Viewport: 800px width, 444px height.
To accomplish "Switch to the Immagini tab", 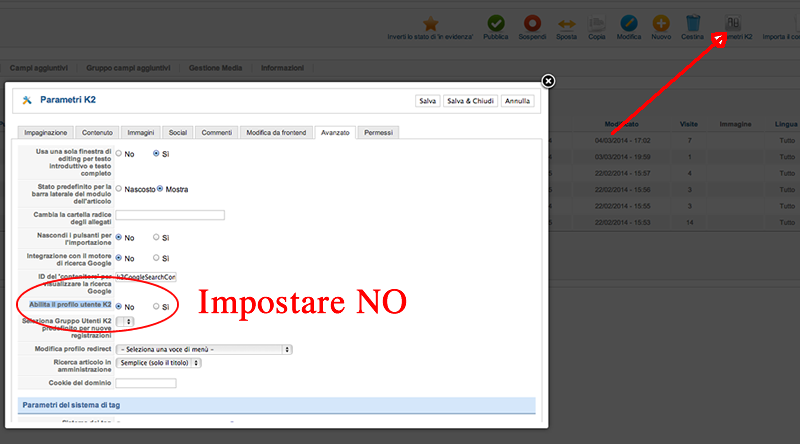I will point(141,133).
